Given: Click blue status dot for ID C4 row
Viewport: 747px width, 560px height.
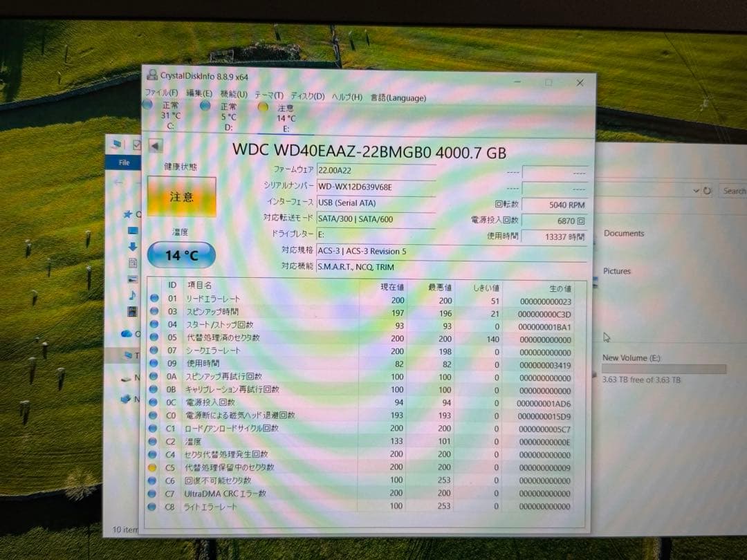Looking at the screenshot, I should click(152, 454).
